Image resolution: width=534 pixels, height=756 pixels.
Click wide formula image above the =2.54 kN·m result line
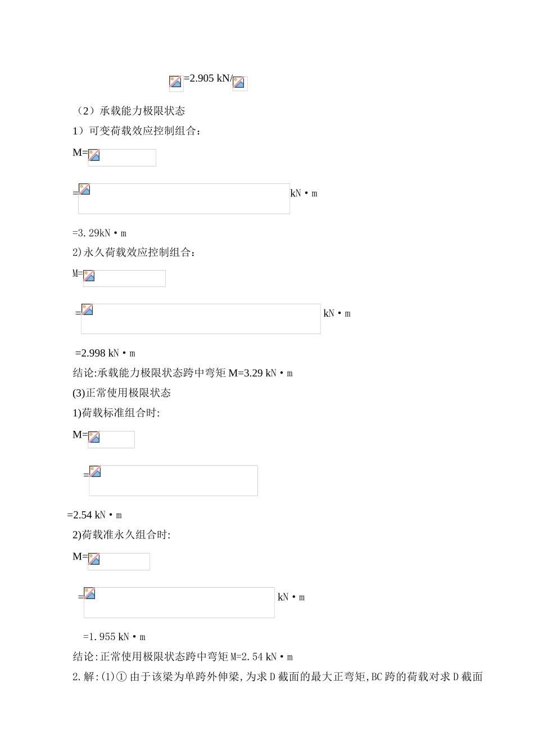(173, 480)
